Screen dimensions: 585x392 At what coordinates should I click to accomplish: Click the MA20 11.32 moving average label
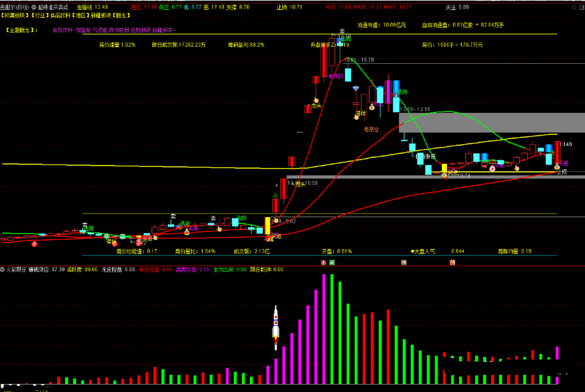click(x=367, y=7)
